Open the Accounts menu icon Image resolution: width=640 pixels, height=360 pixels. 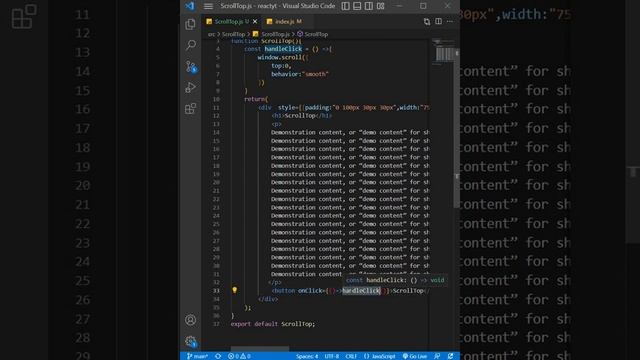tap(191, 320)
